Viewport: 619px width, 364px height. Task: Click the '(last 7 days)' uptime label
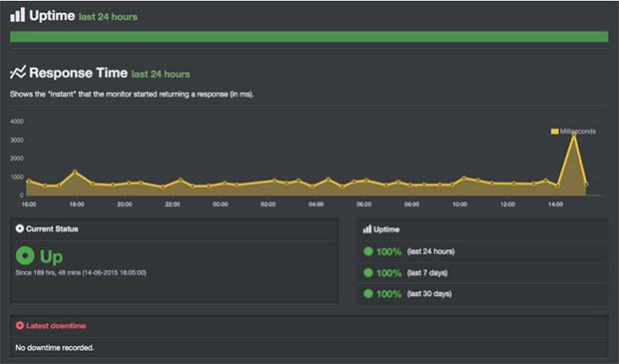[x=427, y=273]
